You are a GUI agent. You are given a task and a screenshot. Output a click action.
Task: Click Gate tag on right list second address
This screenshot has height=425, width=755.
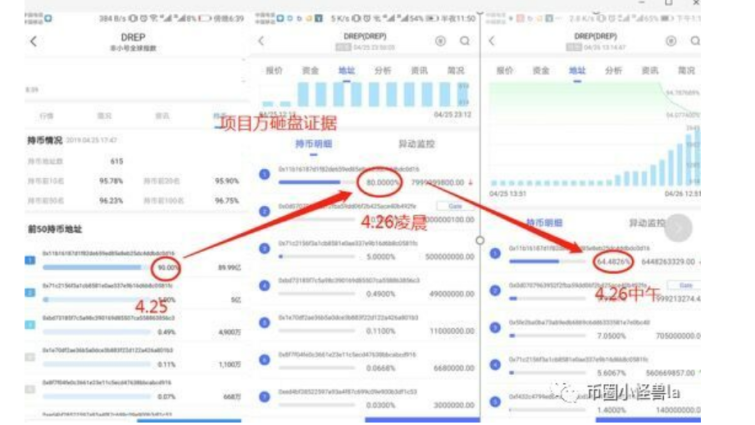coord(685,285)
